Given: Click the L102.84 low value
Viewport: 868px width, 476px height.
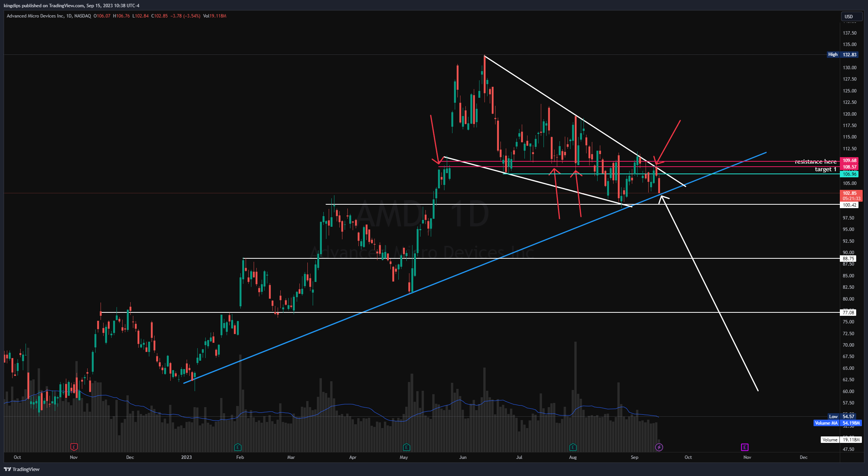Looking at the screenshot, I should (141, 16).
